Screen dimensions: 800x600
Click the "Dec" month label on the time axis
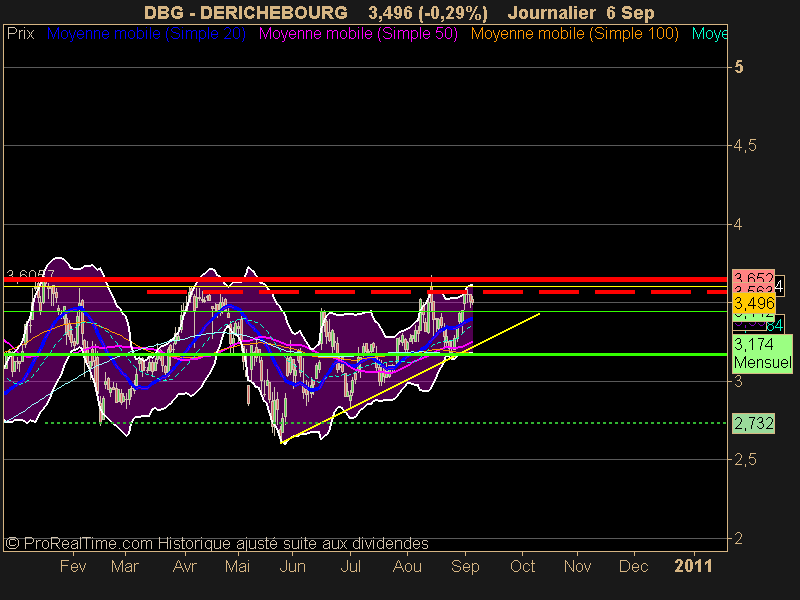[x=634, y=566]
